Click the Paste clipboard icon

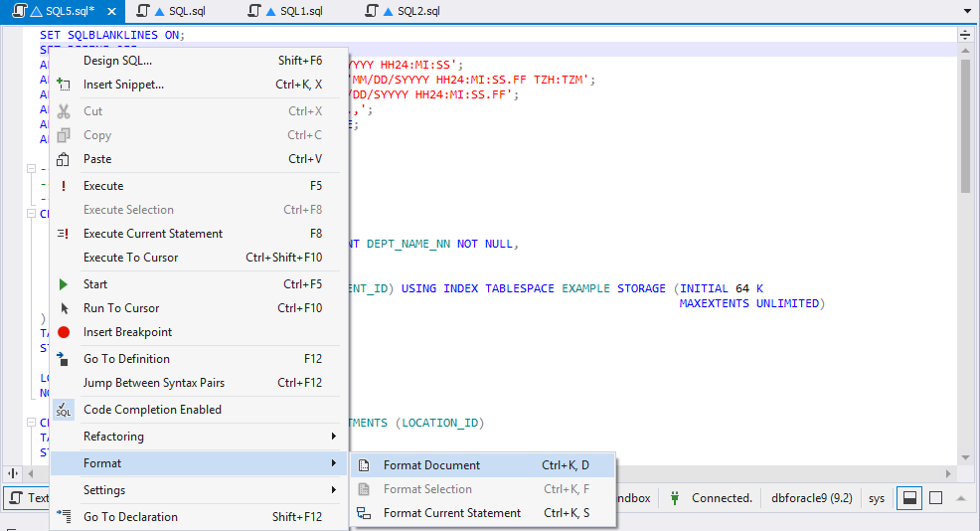[x=64, y=159]
